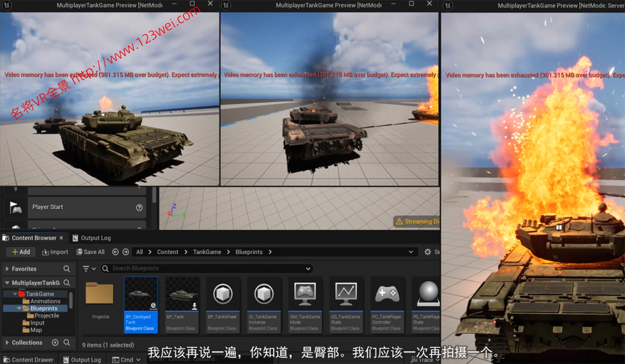Click inside the Search Blueprints field
Screen dimensions: 625x364
tap(179, 269)
